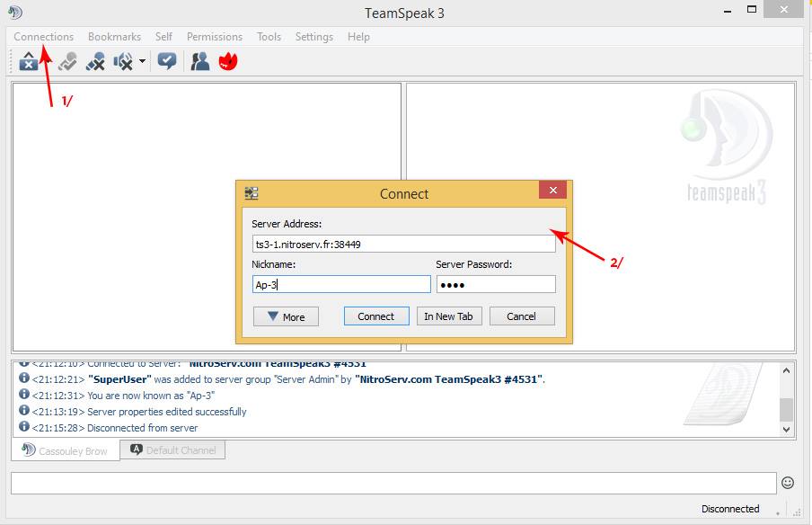
Task: Open the contacts manager icon
Action: coord(199,61)
